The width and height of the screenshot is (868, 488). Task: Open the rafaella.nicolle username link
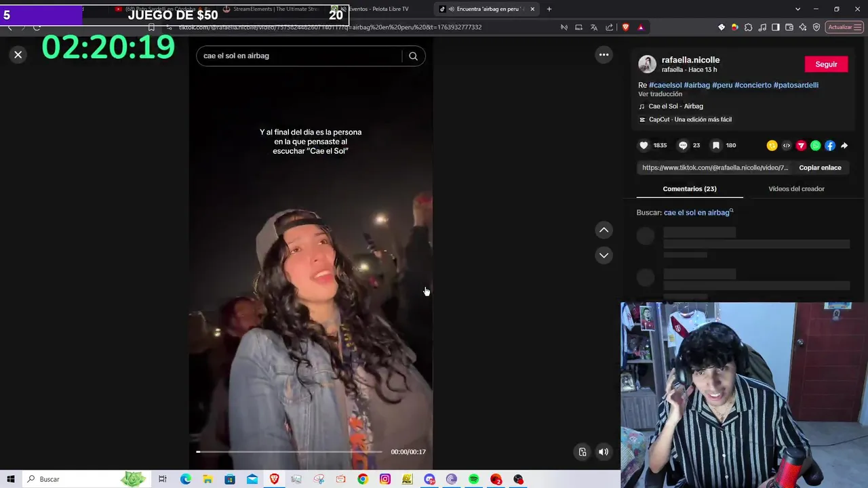pyautogui.click(x=690, y=60)
